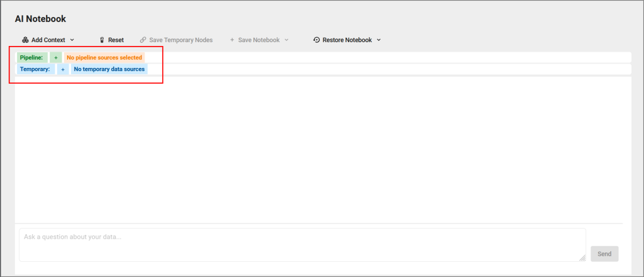The height and width of the screenshot is (277, 644).
Task: Click the plus icon beside Save Notebook
Action: tap(232, 40)
